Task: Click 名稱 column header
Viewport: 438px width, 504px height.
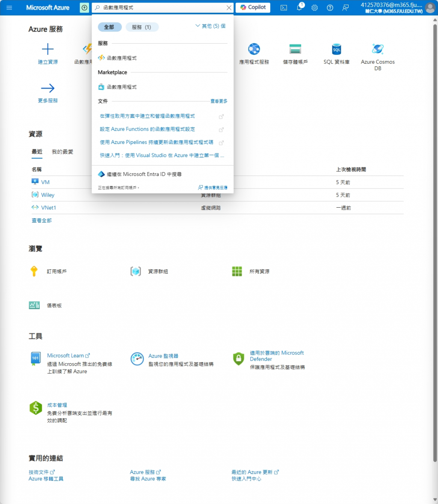Action: coord(37,170)
